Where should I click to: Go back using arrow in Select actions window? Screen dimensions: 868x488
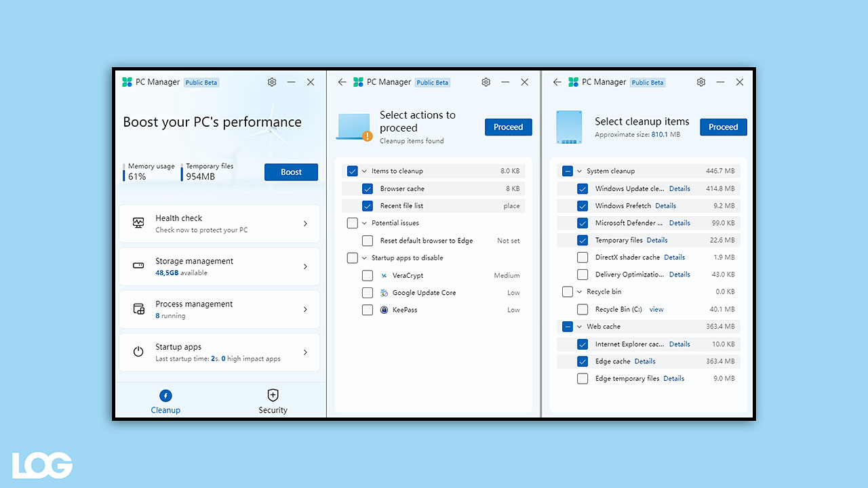(342, 82)
